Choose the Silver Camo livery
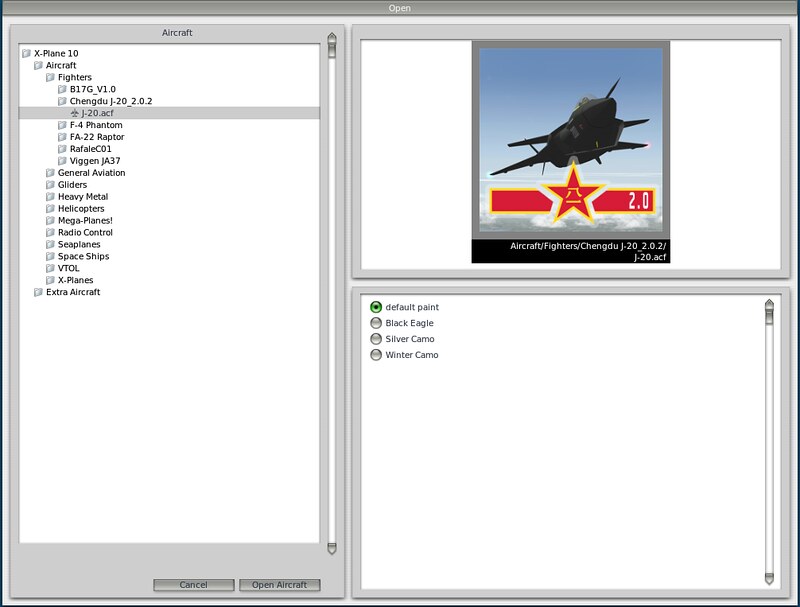The image size is (800, 607). click(x=376, y=339)
